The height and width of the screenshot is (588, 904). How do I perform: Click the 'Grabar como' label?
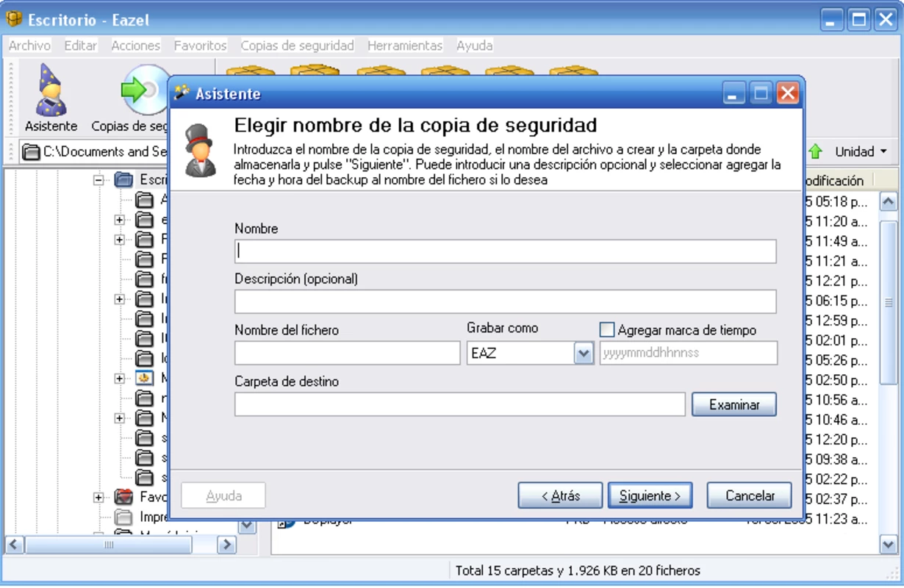(x=503, y=328)
